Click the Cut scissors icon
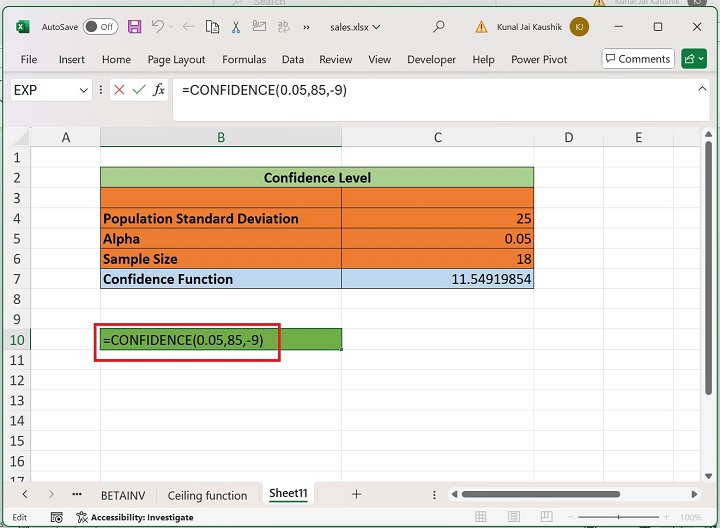Image resolution: width=720 pixels, height=528 pixels. tap(236, 27)
